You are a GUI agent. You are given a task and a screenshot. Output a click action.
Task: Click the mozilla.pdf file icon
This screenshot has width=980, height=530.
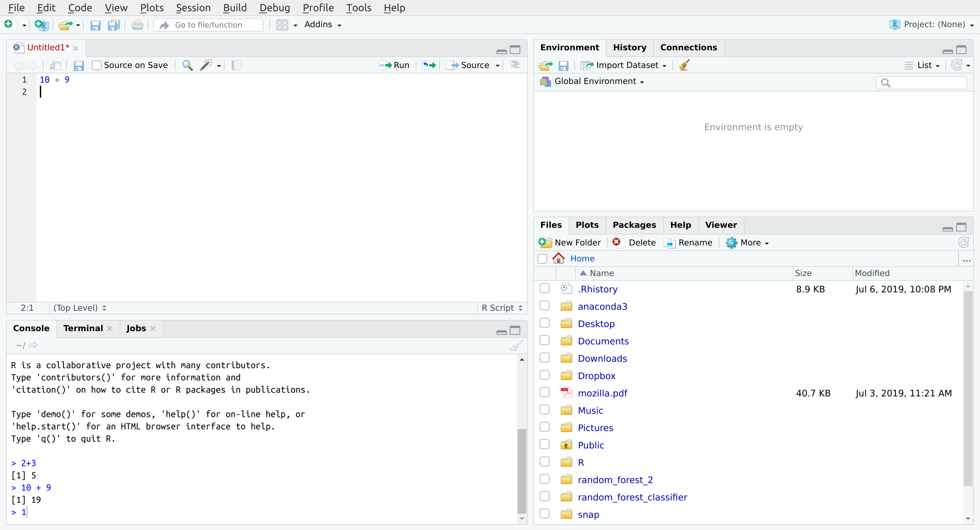[x=567, y=392]
